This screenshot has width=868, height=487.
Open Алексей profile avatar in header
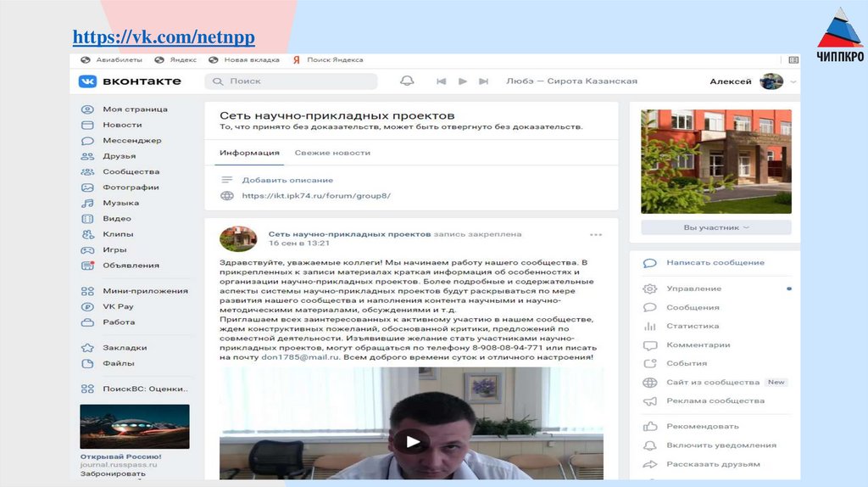pos(771,81)
